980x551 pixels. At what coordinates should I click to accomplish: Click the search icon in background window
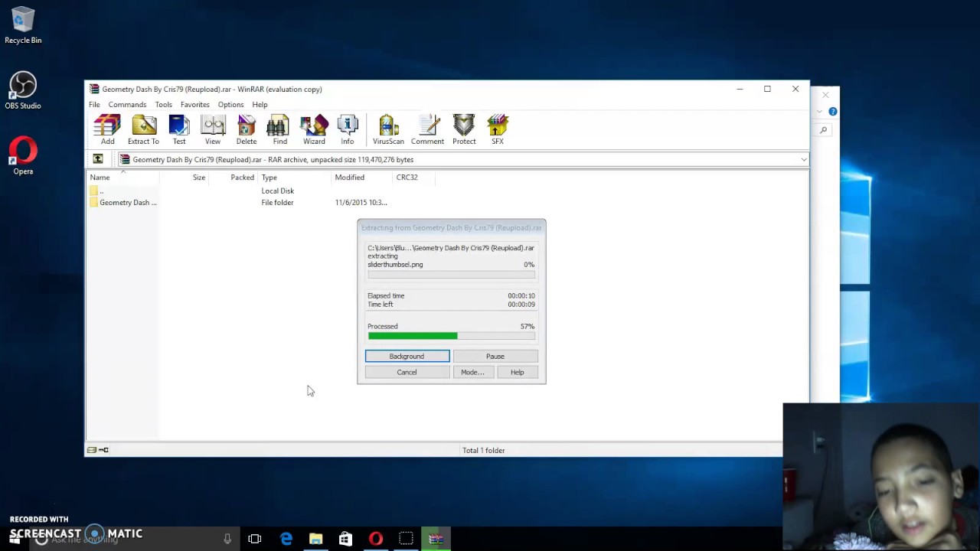pyautogui.click(x=824, y=130)
